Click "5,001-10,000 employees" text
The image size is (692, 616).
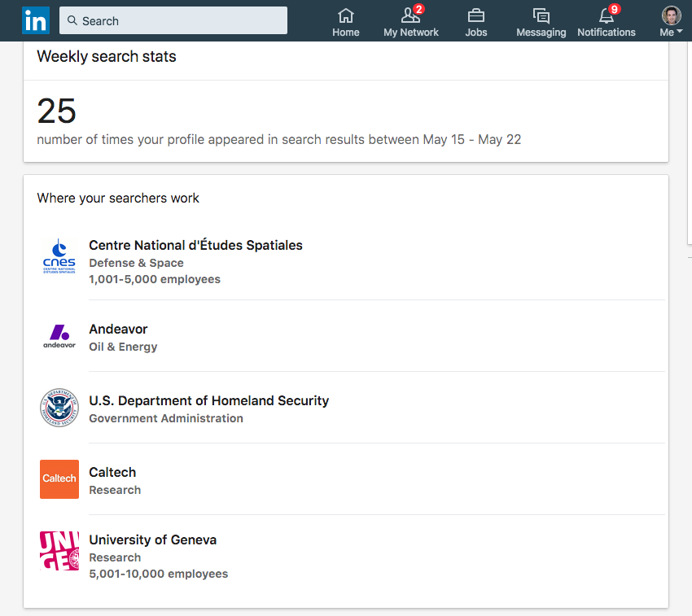point(159,574)
